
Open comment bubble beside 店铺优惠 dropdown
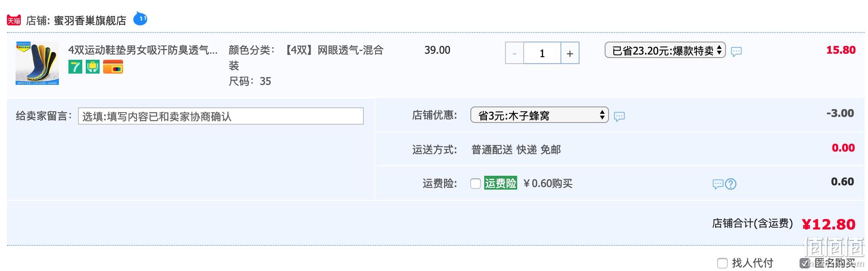pyautogui.click(x=619, y=116)
